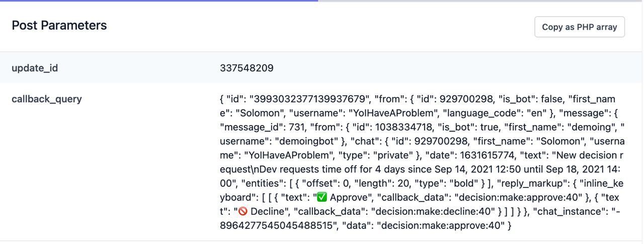Click the blue filled part of top progress bar
The width and height of the screenshot is (644, 244).
[x=159, y=1]
